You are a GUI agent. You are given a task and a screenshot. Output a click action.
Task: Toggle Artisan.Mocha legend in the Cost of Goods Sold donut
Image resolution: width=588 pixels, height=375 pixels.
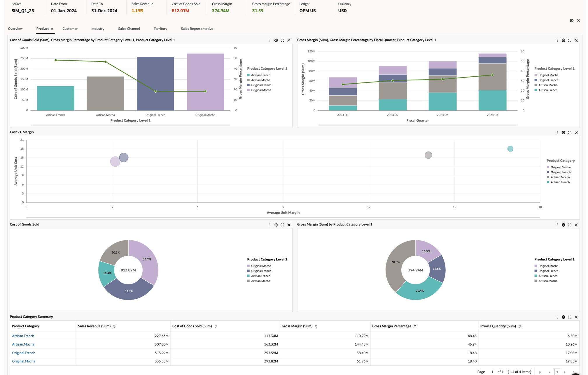click(x=258, y=281)
